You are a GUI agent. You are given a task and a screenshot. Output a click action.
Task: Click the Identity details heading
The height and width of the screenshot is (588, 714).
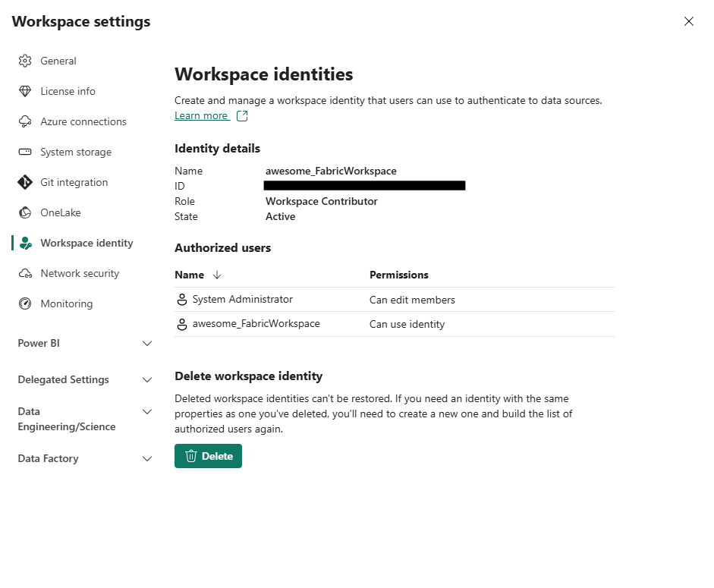pyautogui.click(x=217, y=149)
